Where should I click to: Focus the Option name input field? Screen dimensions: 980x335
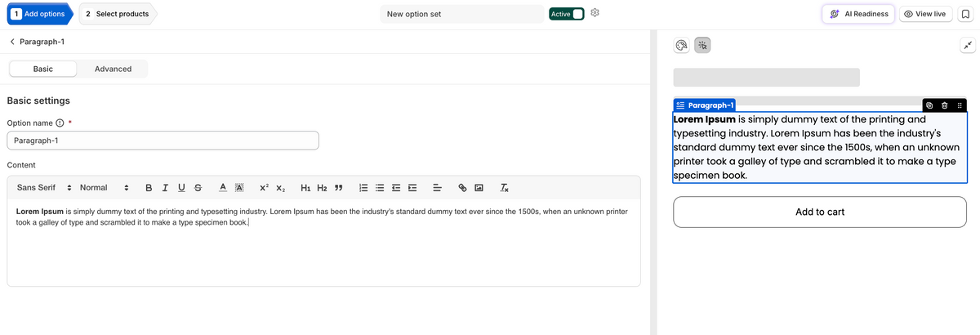coord(163,141)
